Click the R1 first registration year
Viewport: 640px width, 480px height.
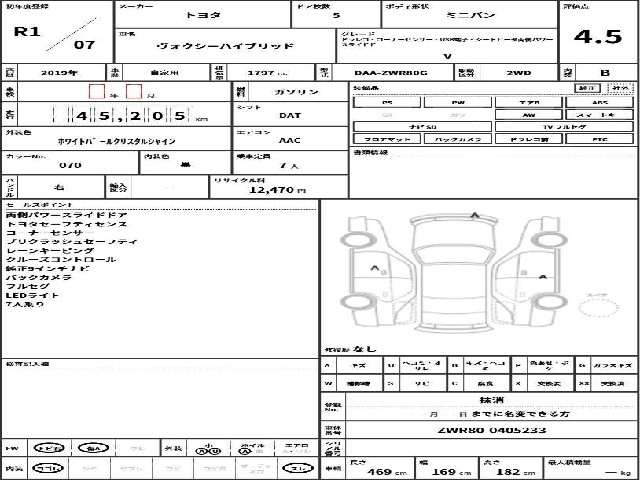point(27,31)
